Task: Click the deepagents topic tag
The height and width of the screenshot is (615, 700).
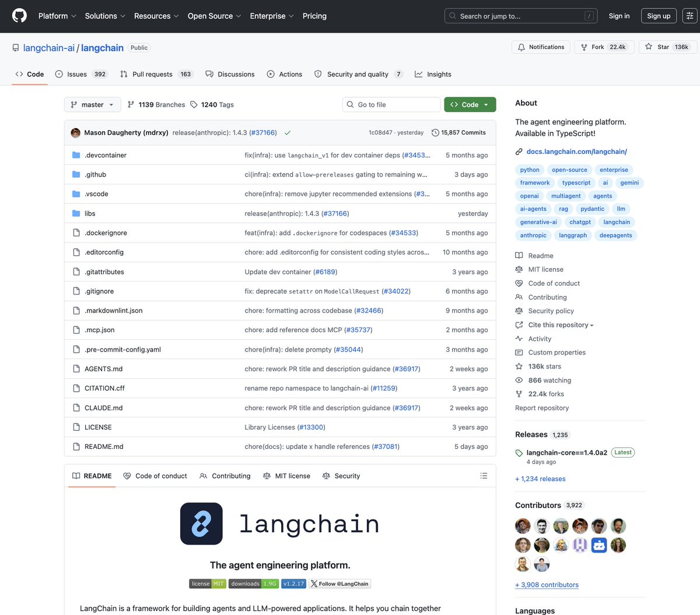Action: 615,236
